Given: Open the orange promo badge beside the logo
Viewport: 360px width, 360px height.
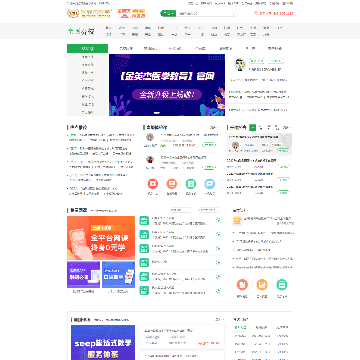Looking at the screenshot, I should point(131,13).
